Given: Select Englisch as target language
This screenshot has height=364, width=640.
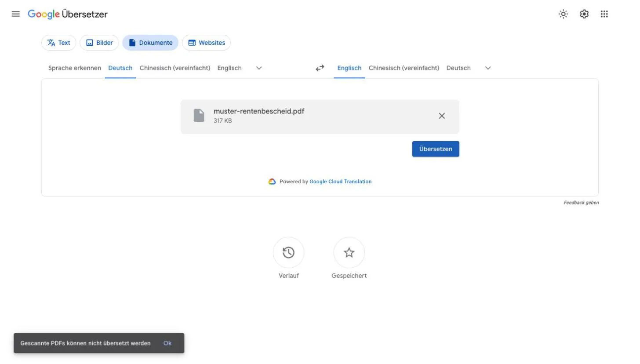Looking at the screenshot, I should coord(349,68).
